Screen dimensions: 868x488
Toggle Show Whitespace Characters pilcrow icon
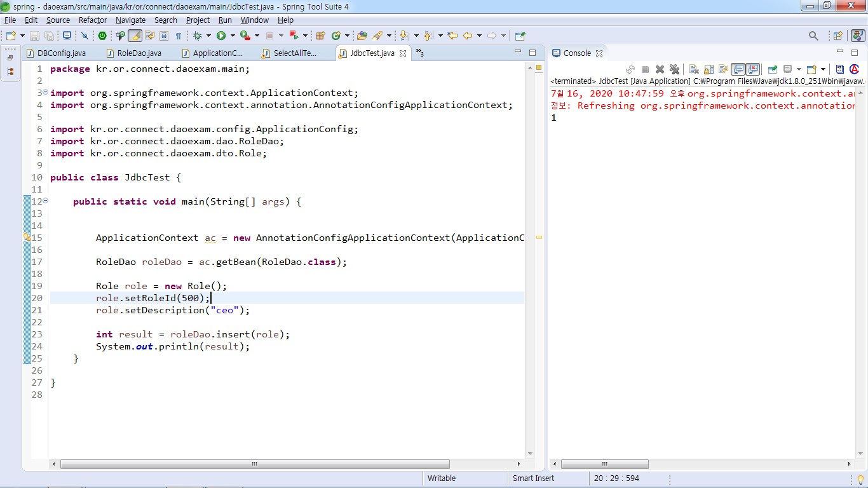pyautogui.click(x=179, y=36)
